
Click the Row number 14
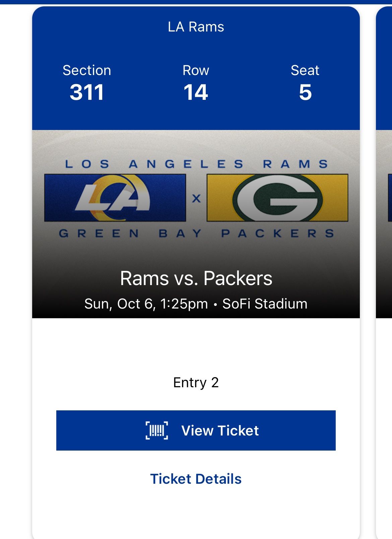[196, 92]
